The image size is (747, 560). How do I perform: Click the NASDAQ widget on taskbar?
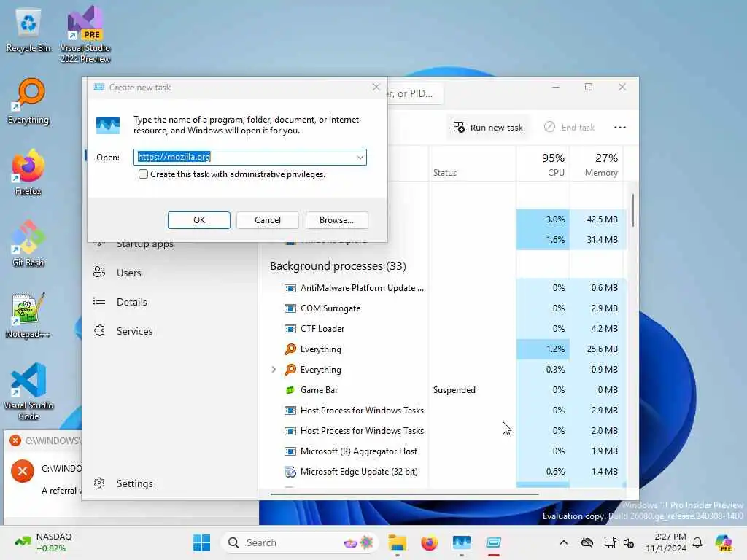43,542
